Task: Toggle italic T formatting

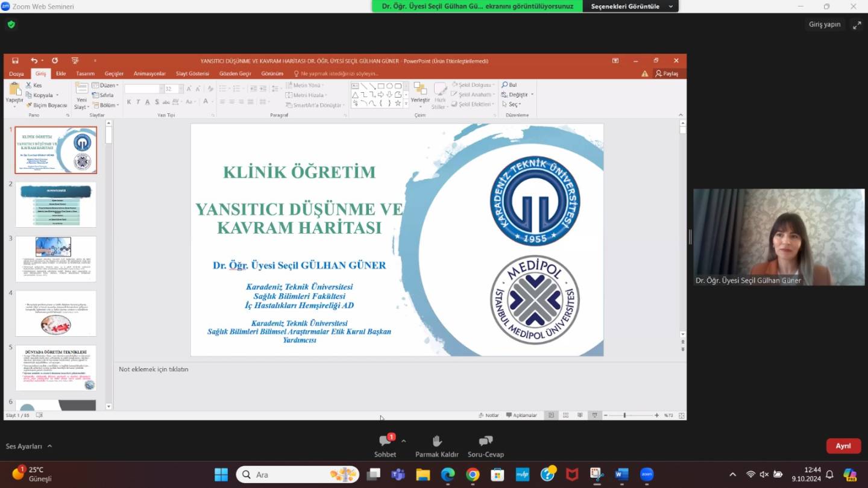Action: point(138,102)
